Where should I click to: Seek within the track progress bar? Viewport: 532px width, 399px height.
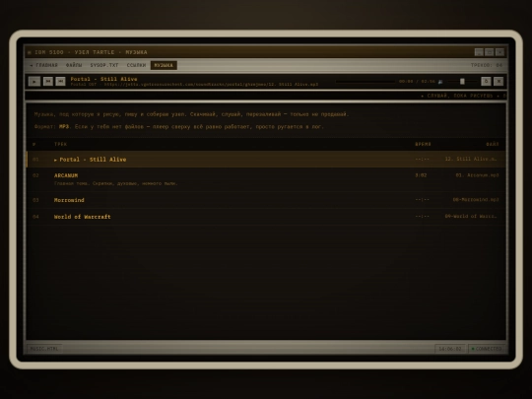click(x=366, y=82)
